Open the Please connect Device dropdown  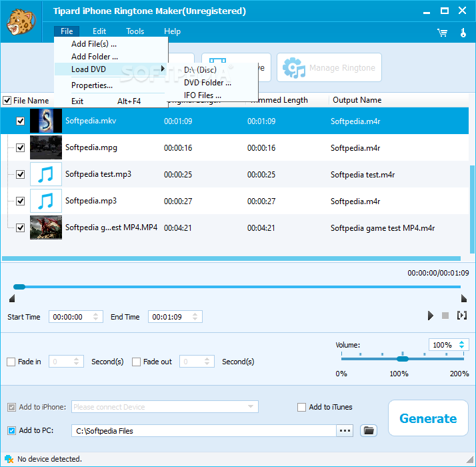165,406
